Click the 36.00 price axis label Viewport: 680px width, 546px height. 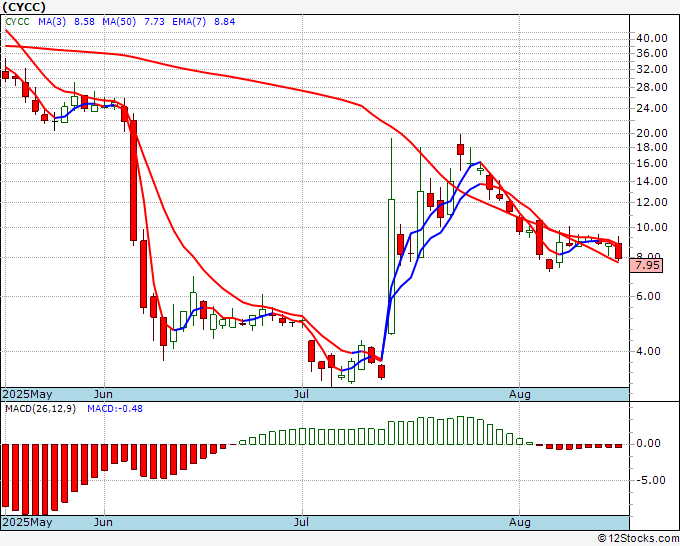click(x=651, y=53)
